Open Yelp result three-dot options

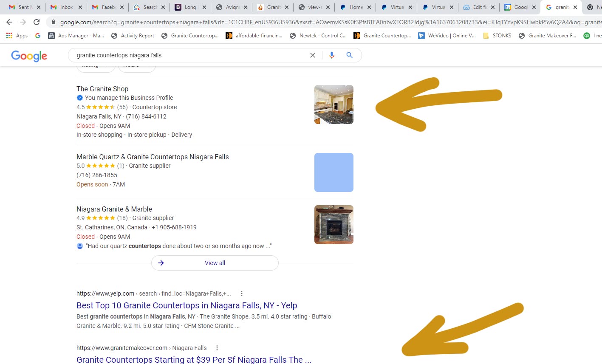(x=242, y=293)
